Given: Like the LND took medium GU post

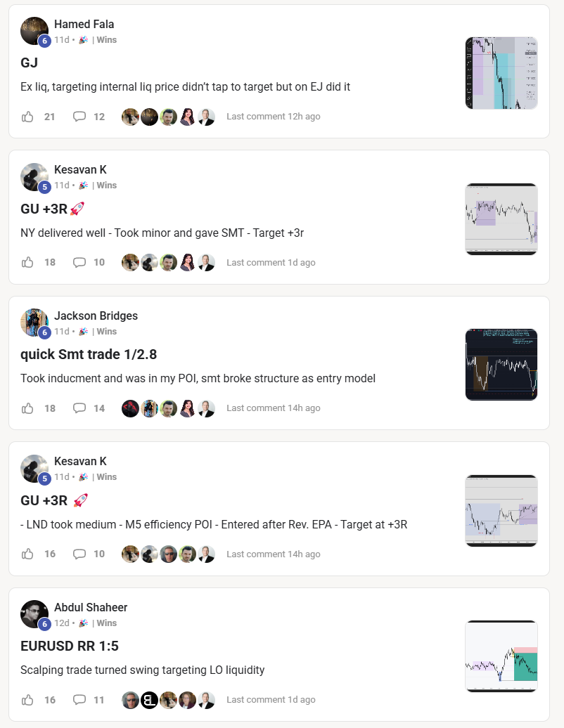Looking at the screenshot, I should point(27,554).
